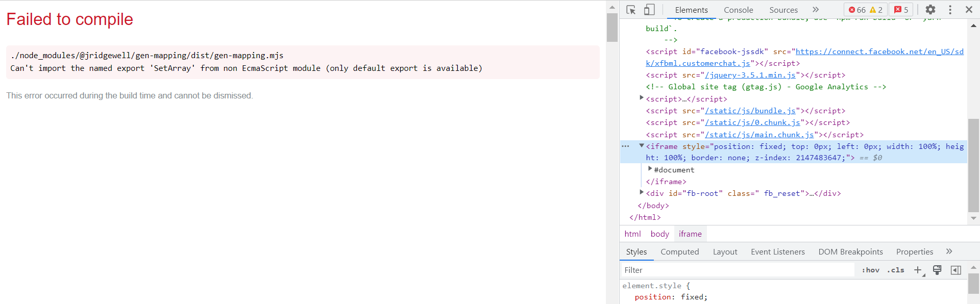The image size is (980, 304).
Task: Open the /static/js/0.chunk.js link
Action: [x=752, y=122]
